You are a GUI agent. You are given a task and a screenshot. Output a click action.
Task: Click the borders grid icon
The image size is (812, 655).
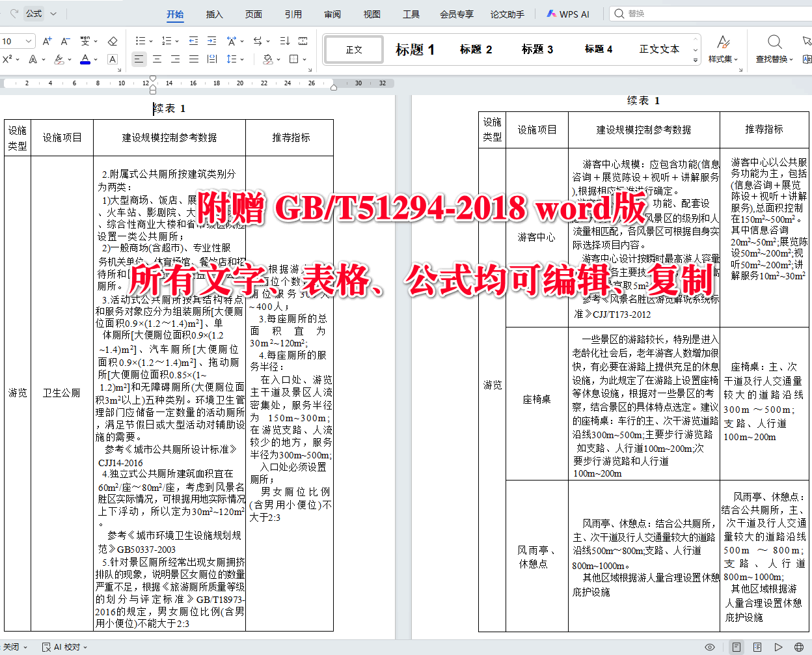pyautogui.click(x=293, y=59)
